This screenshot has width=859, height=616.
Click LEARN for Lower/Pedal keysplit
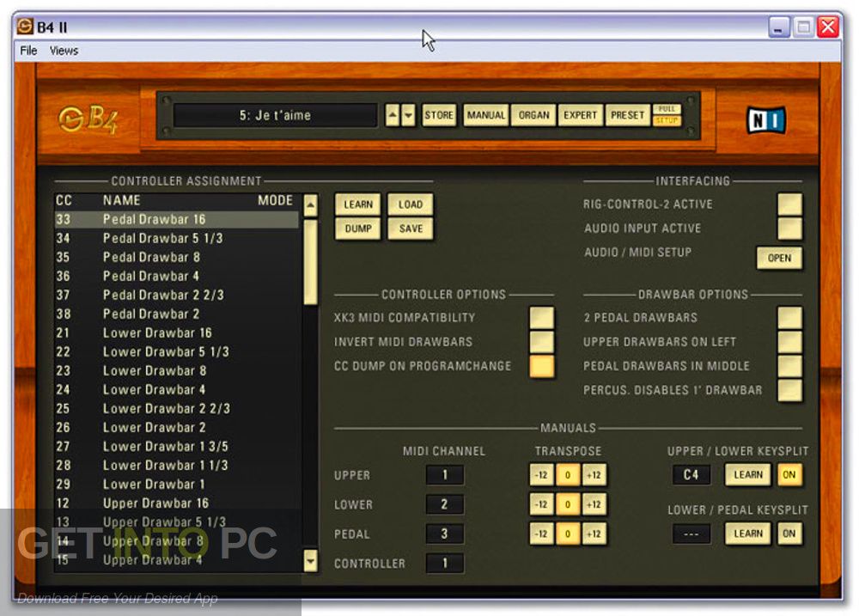point(748,534)
